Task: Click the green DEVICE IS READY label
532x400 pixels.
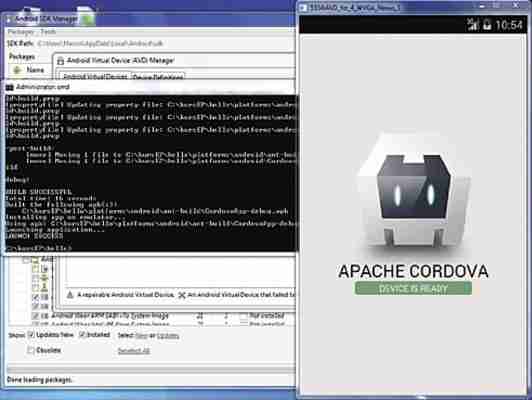Action: click(413, 288)
